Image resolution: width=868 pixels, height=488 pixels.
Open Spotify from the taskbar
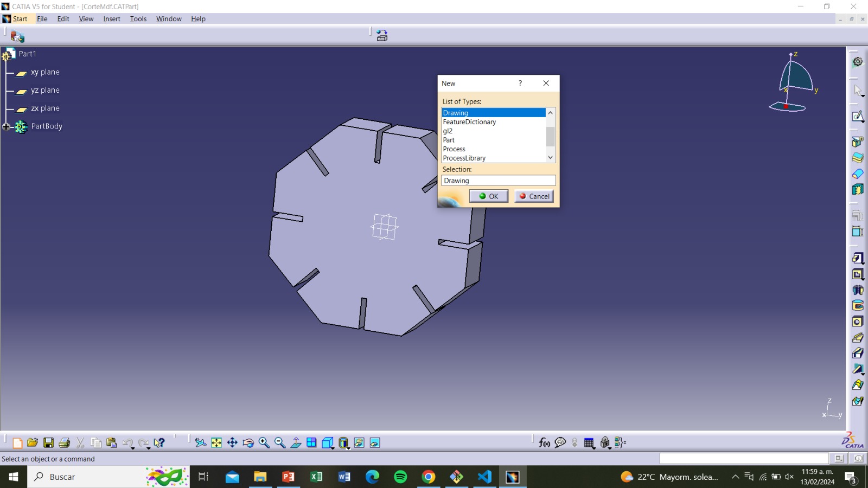[400, 477]
